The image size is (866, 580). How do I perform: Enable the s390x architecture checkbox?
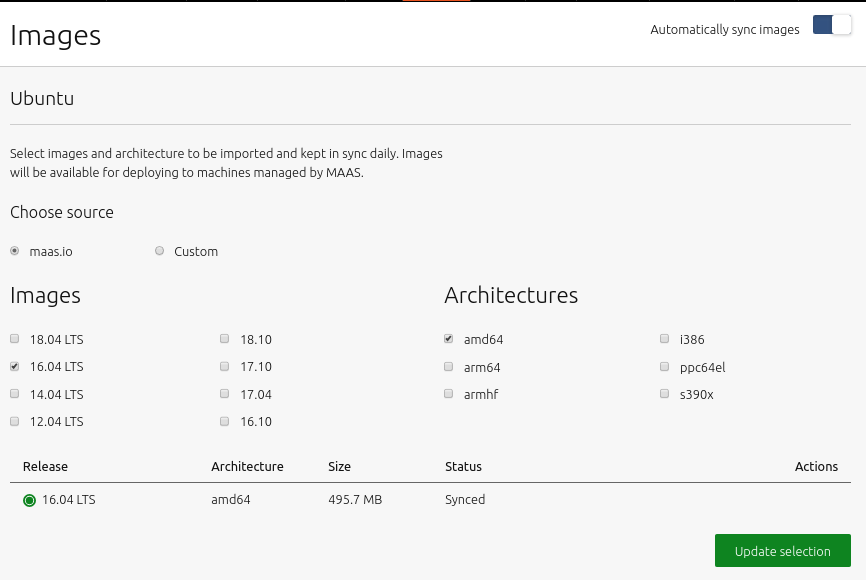click(x=665, y=394)
